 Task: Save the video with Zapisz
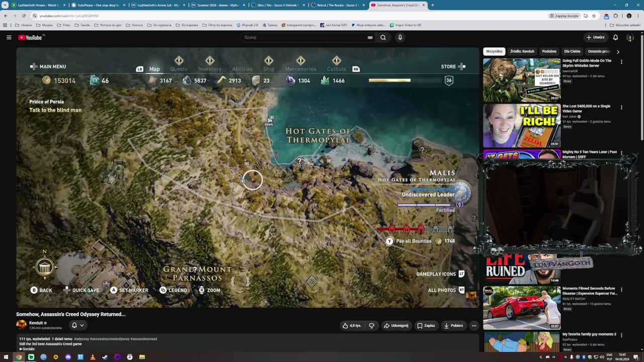tap(426, 325)
